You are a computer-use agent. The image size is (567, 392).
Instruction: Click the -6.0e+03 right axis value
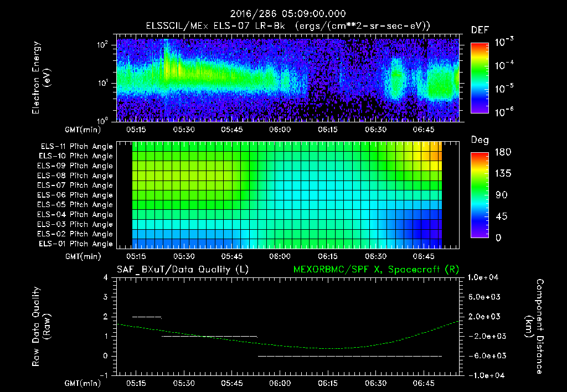click(x=484, y=356)
